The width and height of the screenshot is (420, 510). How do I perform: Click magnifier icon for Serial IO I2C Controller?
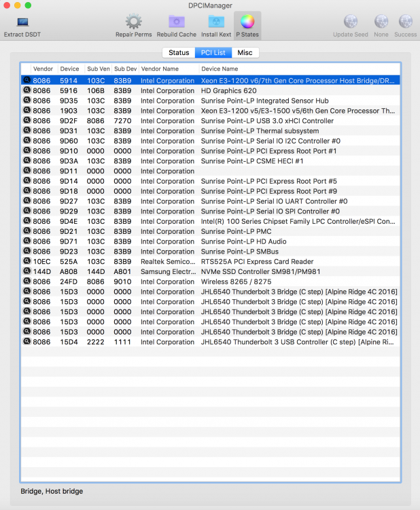pos(27,141)
